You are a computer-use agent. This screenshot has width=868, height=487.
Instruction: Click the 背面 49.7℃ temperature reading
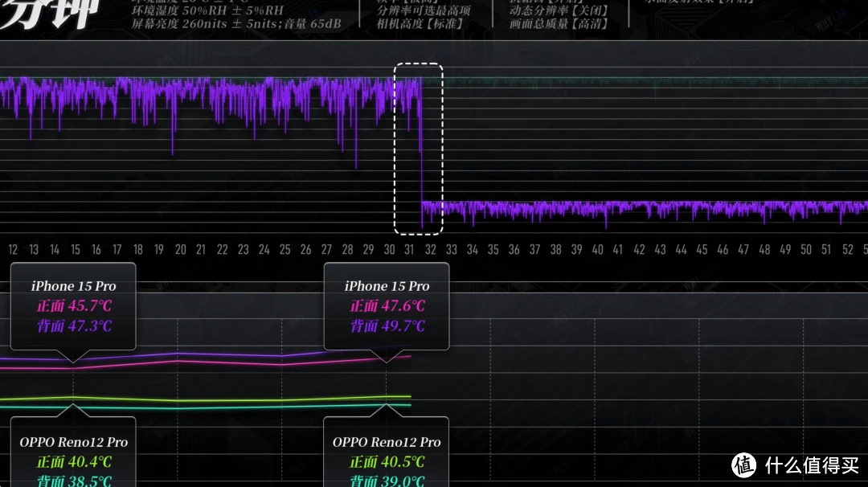point(387,326)
